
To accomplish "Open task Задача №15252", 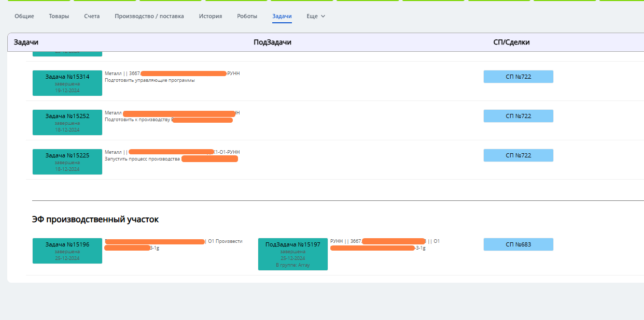I will [x=67, y=122].
